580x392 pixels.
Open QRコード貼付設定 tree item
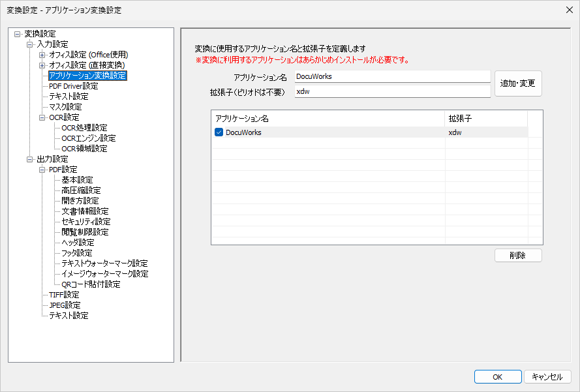(x=91, y=284)
